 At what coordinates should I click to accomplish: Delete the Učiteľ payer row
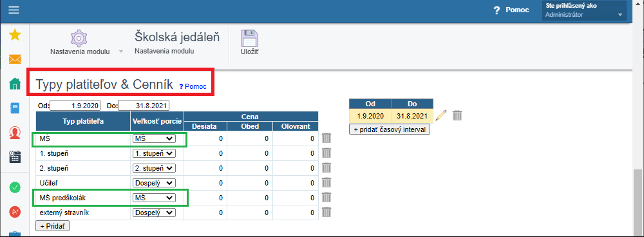tap(327, 182)
